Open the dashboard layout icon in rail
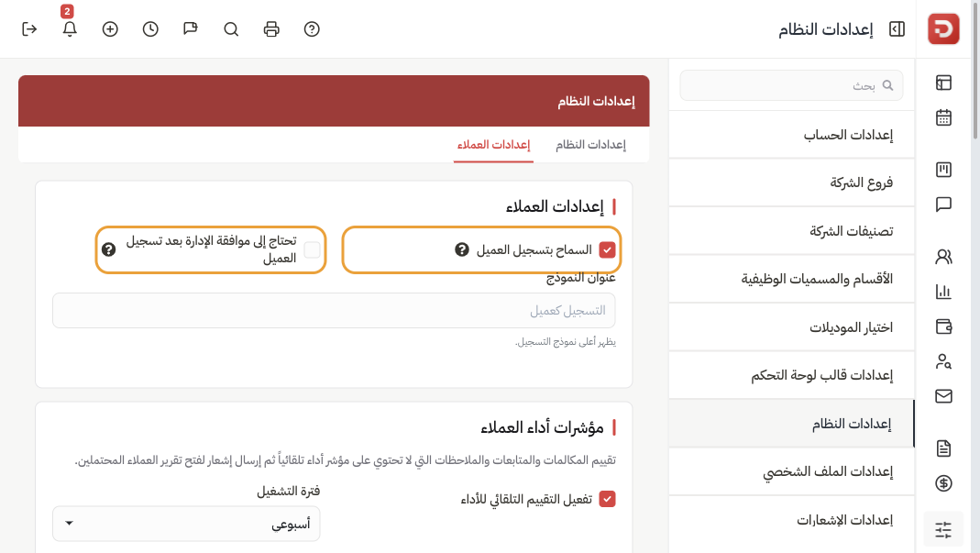This screenshot has width=980, height=553. pos(943,83)
